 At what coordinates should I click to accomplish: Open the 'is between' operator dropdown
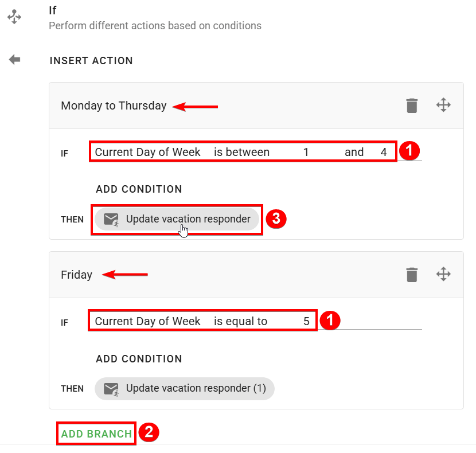(x=241, y=152)
